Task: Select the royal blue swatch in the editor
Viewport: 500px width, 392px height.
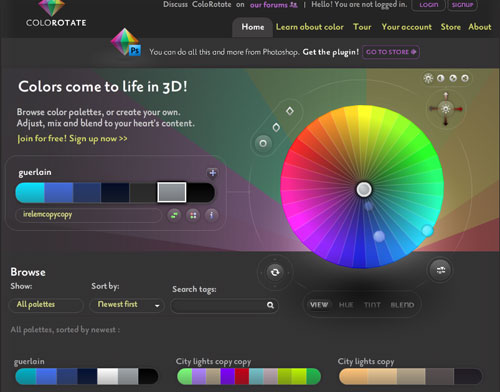Action: (x=59, y=192)
